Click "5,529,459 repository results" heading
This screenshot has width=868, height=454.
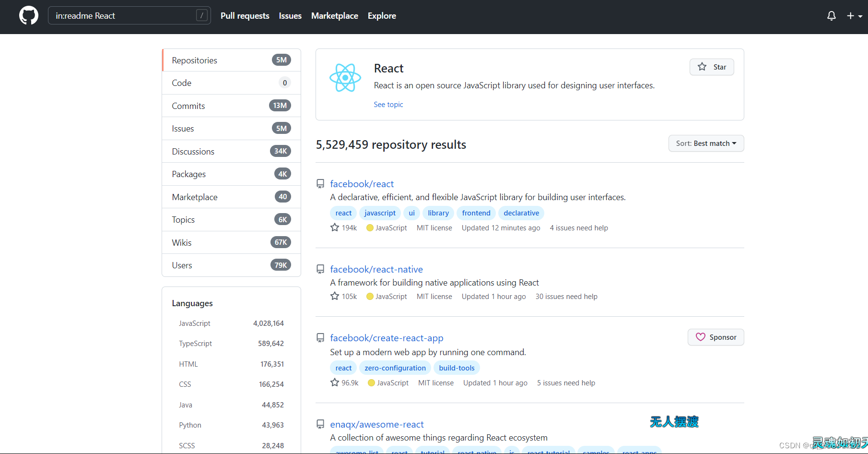(391, 145)
